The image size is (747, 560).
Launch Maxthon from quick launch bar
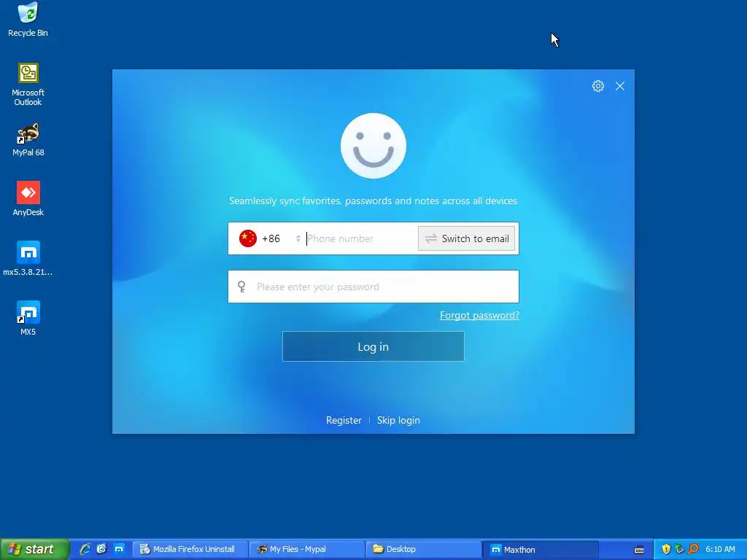coord(119,550)
